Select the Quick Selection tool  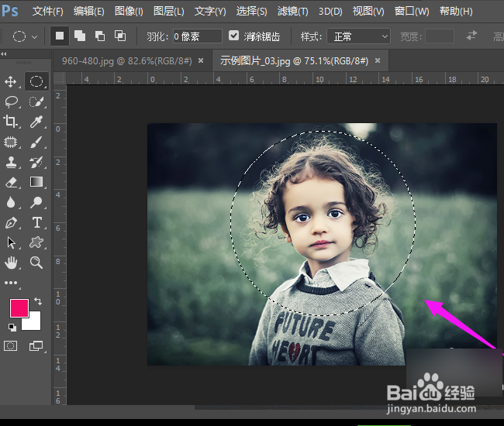36,101
